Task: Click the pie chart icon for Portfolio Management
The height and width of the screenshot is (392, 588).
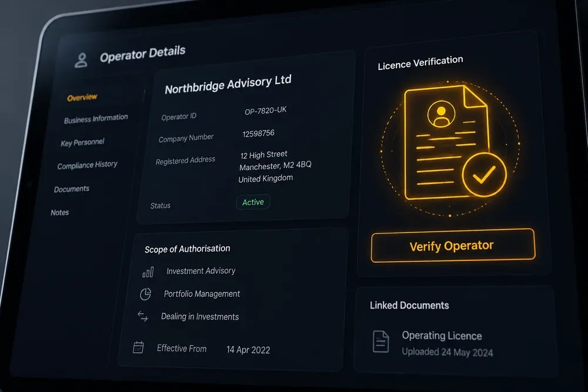Action: pyautogui.click(x=145, y=294)
